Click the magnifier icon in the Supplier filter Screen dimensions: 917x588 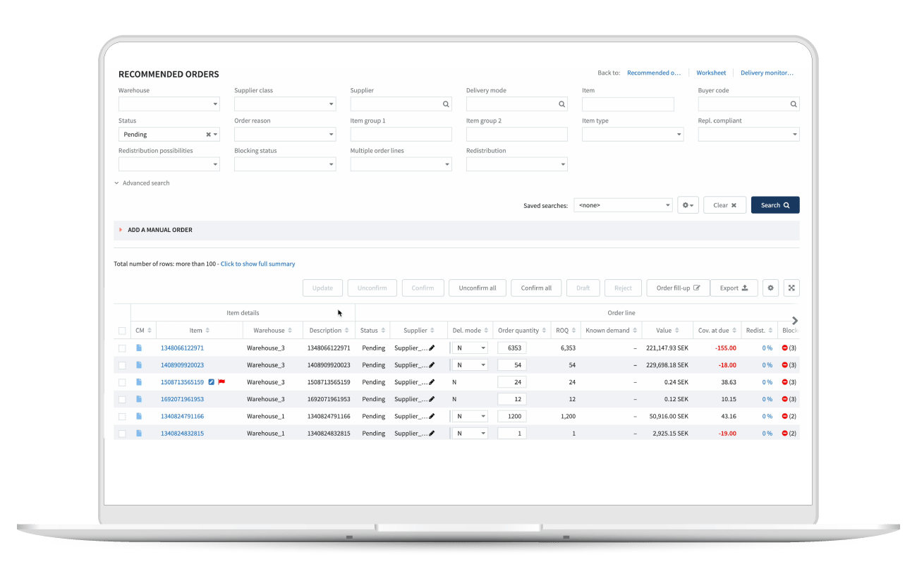tap(446, 104)
